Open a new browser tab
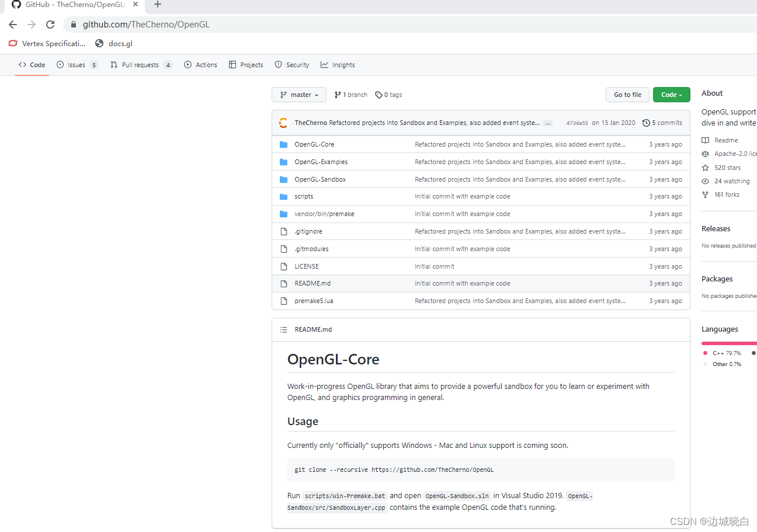 pos(157,5)
